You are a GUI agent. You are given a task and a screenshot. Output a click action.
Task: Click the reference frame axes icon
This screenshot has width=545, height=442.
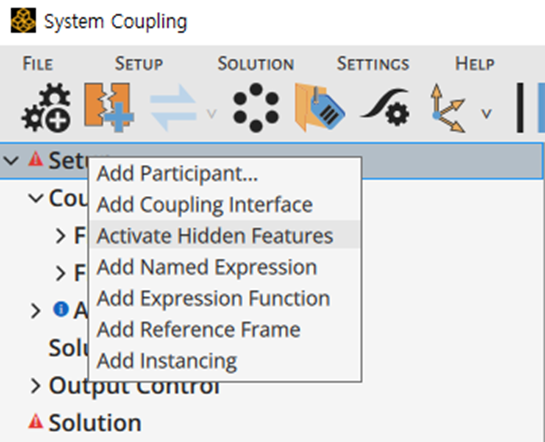(x=448, y=108)
